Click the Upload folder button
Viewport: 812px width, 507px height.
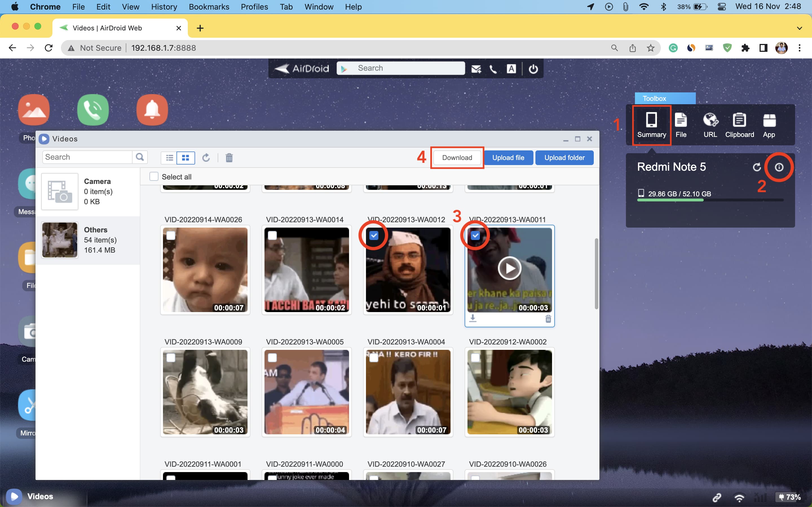click(564, 158)
